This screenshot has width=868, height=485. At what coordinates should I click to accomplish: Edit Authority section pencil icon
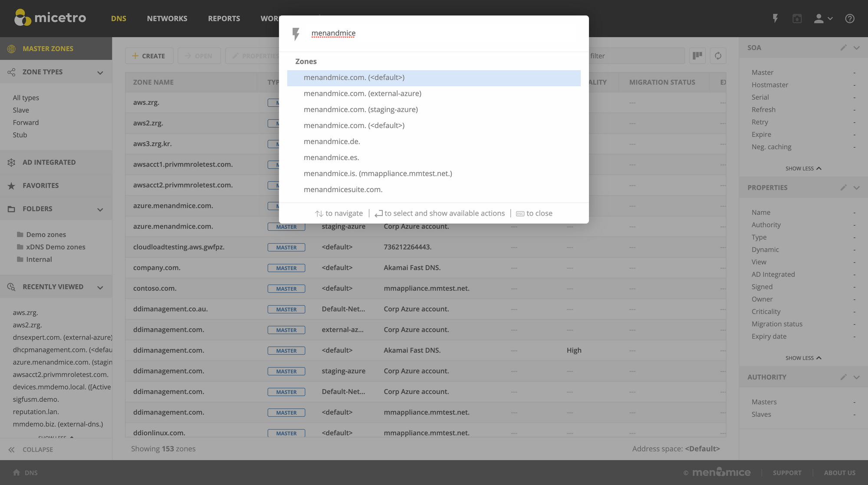click(x=843, y=377)
